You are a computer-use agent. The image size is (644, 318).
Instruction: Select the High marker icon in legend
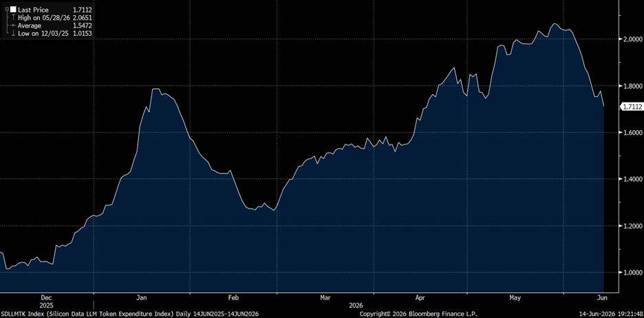pos(13,18)
